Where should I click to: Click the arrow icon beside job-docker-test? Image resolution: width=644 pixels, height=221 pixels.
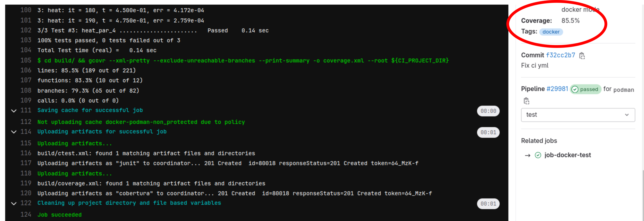pos(528,156)
